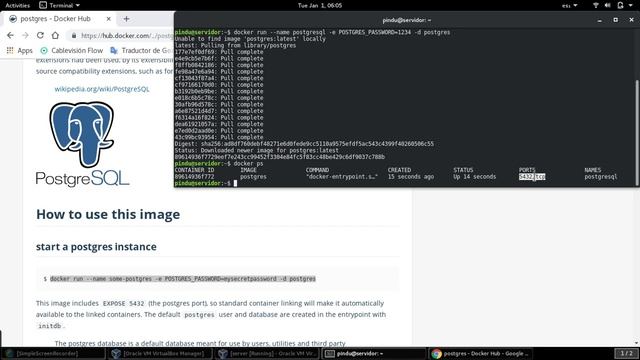Click the 'initdb' inline code text
Viewport: 640px width, 360px height.
[x=49, y=326]
